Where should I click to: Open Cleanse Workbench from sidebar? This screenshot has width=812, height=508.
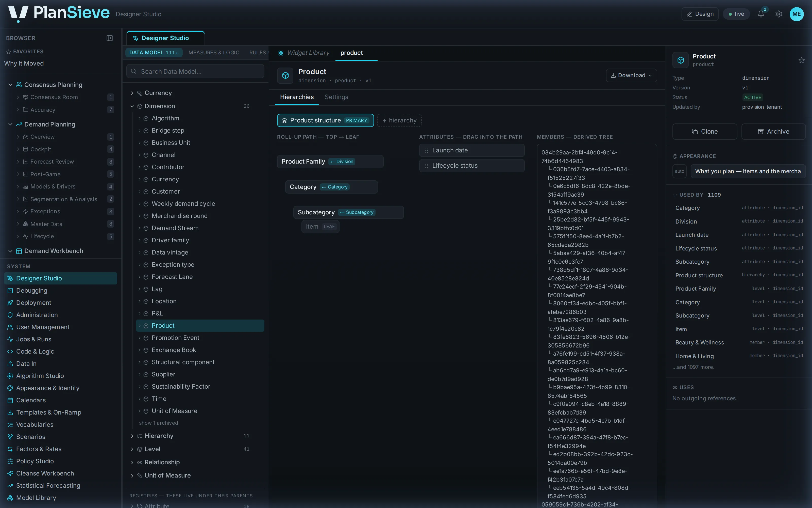[60, 473]
